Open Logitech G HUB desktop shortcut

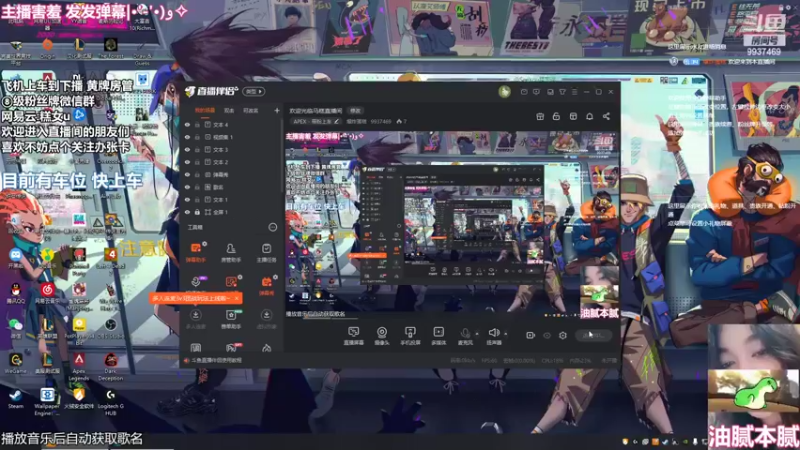(x=110, y=402)
